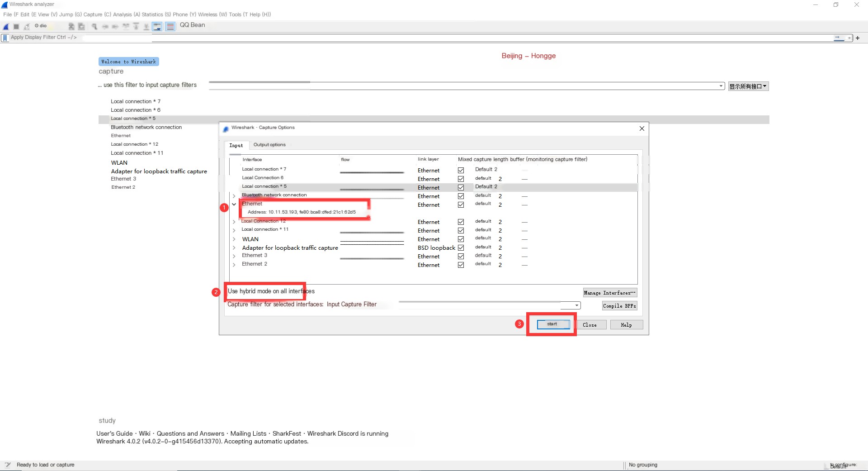Uncheck hybrid mode for Local Connection 6
868x471 pixels.
461,179
